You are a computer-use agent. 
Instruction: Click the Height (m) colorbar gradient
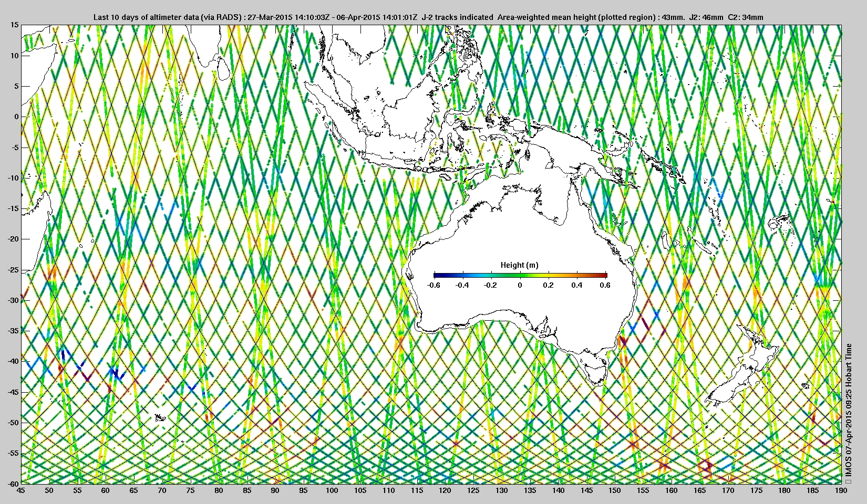coord(520,275)
